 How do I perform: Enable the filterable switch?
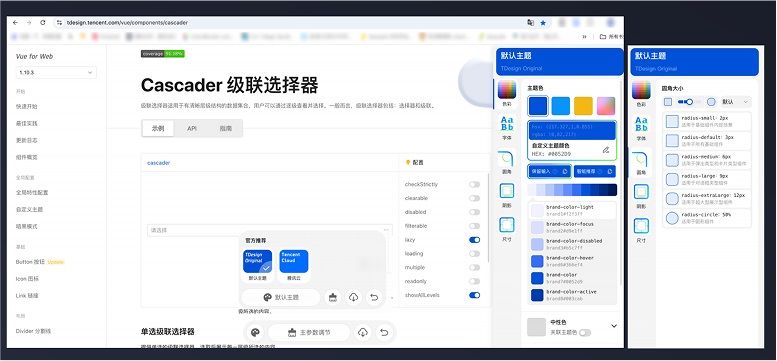475,226
